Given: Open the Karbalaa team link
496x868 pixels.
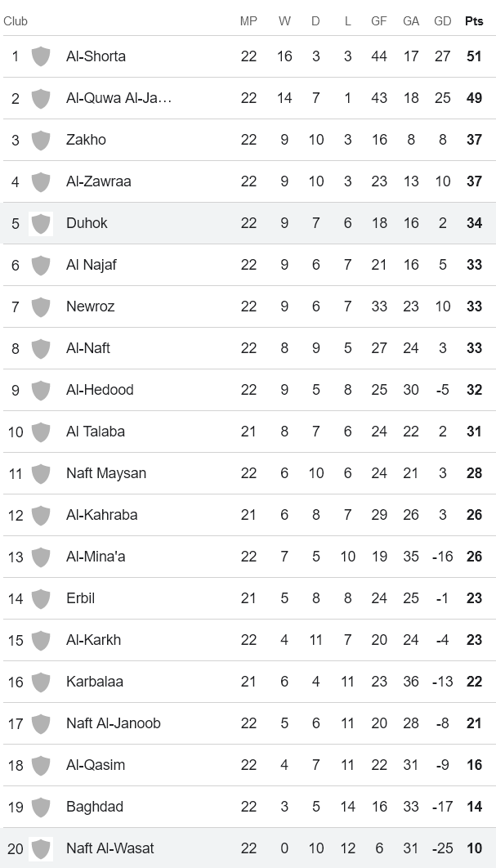Looking at the screenshot, I should point(95,682).
